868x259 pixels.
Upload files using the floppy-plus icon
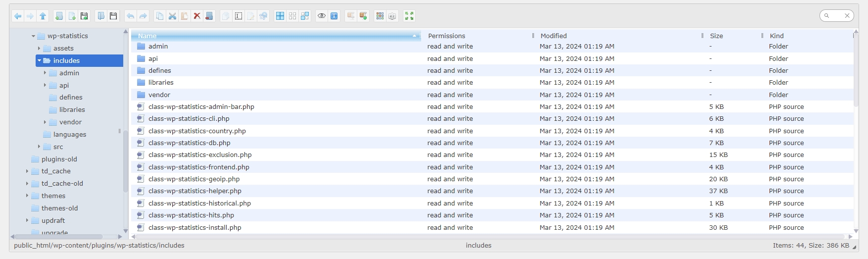coord(84,16)
